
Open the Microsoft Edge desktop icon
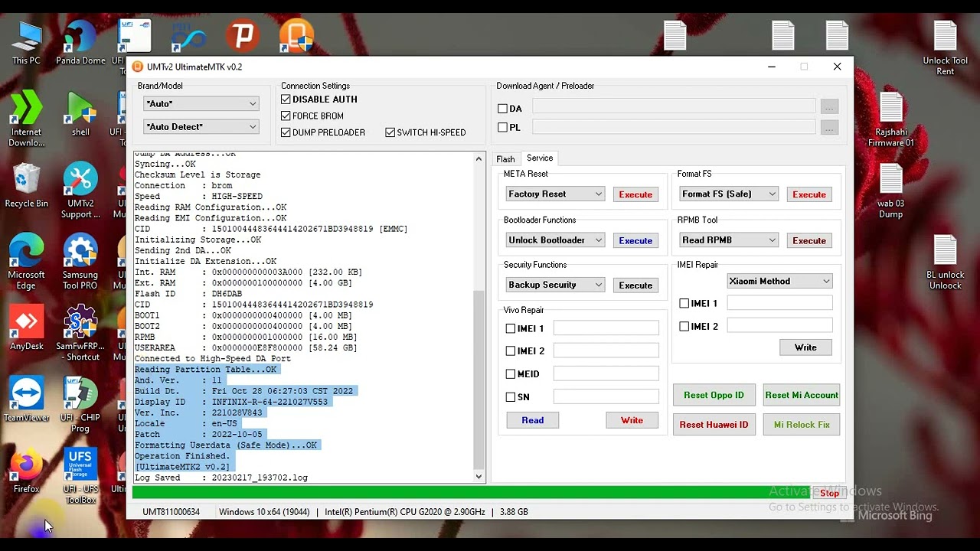26,261
